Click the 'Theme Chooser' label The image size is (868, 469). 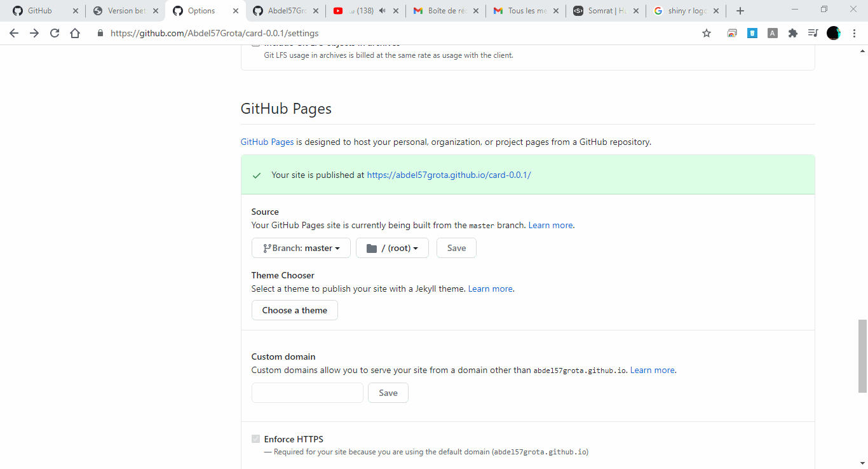tap(283, 275)
